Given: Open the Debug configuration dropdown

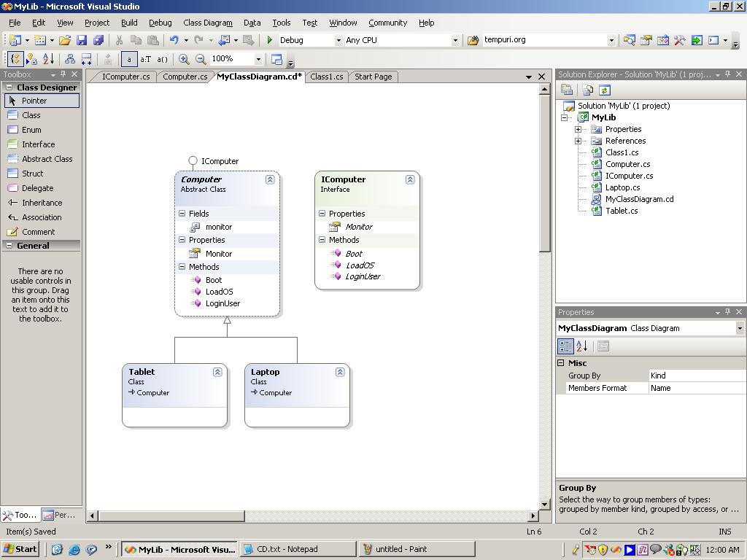Looking at the screenshot, I should pos(338,41).
